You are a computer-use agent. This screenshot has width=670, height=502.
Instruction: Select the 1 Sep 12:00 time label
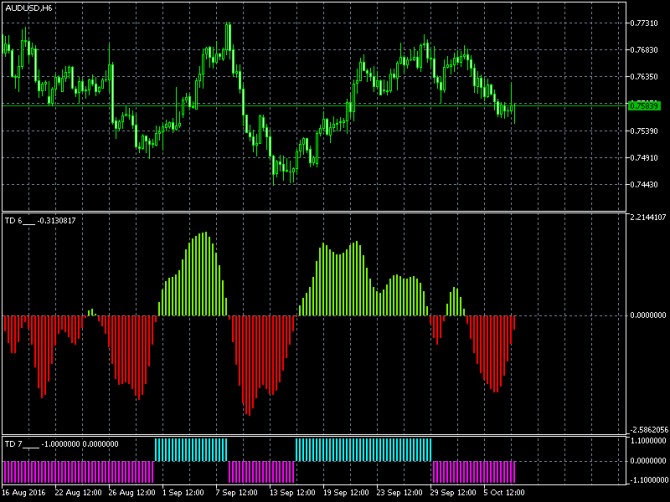click(183, 493)
